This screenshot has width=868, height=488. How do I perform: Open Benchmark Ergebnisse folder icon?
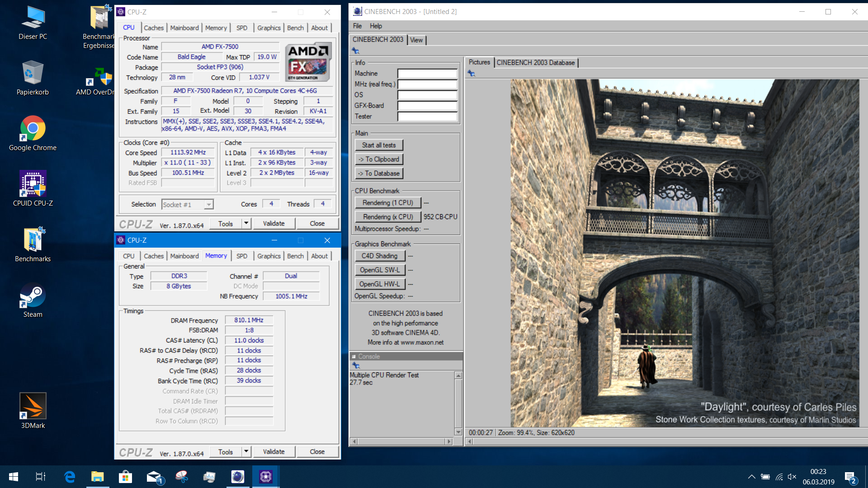99,27
